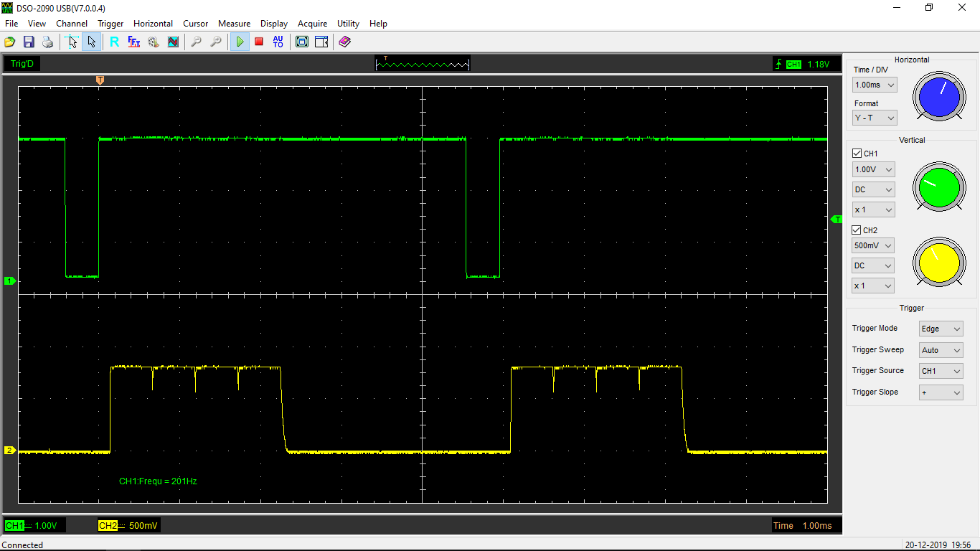Click the green Run acquisition button
Viewport: 980px width, 551px height.
tap(240, 42)
